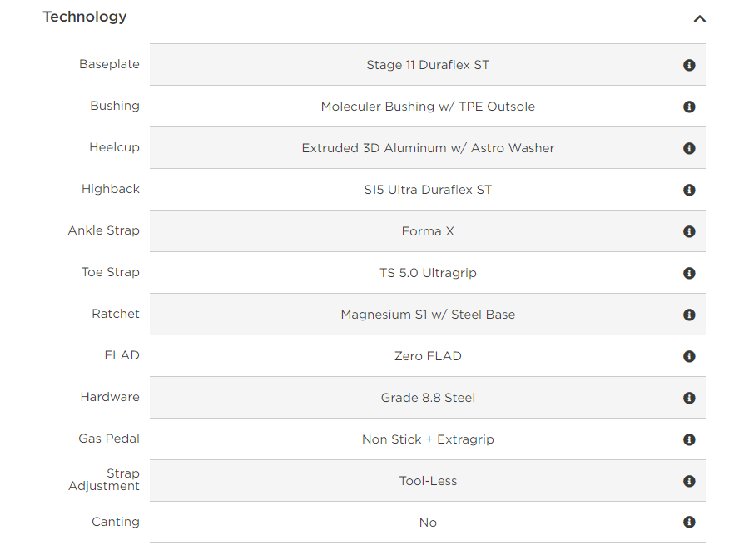Show info for Zero FLAD
Image resolution: width=744 pixels, height=560 pixels.
[689, 356]
